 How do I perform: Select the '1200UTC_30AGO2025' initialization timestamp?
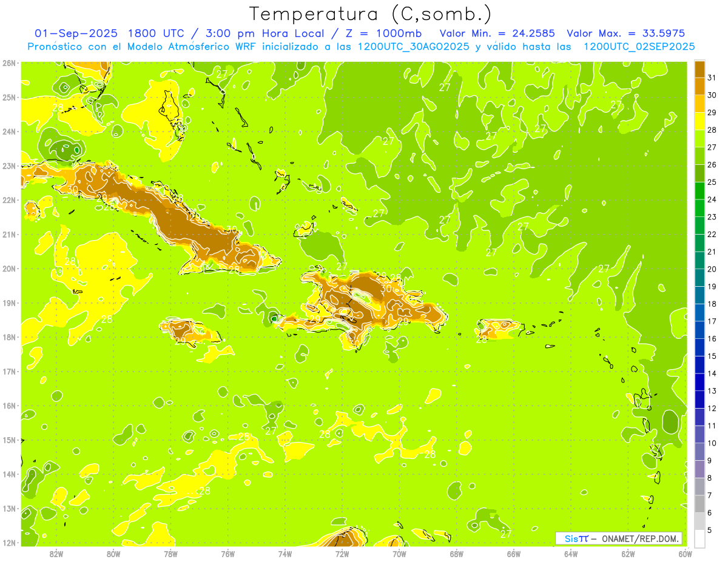pyautogui.click(x=413, y=47)
